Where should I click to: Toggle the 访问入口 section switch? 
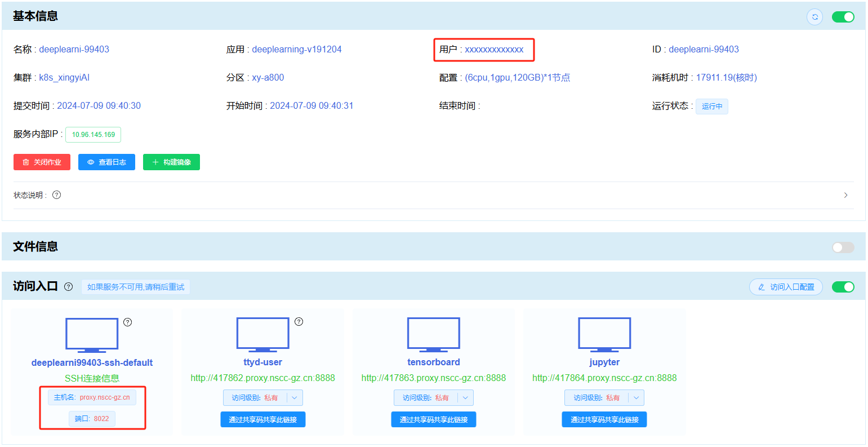pyautogui.click(x=843, y=287)
